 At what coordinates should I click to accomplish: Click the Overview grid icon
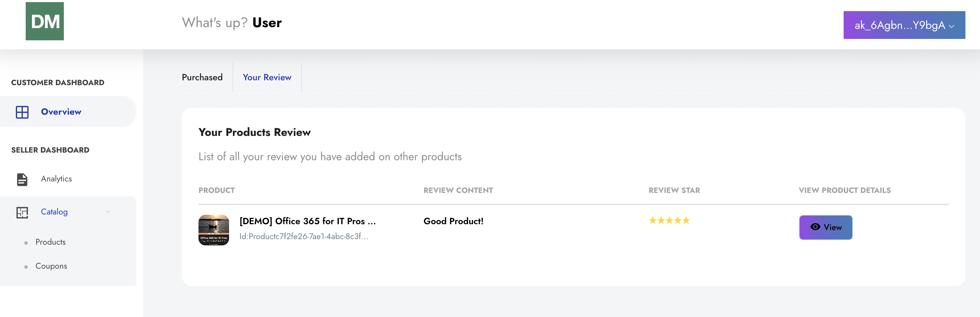click(22, 112)
